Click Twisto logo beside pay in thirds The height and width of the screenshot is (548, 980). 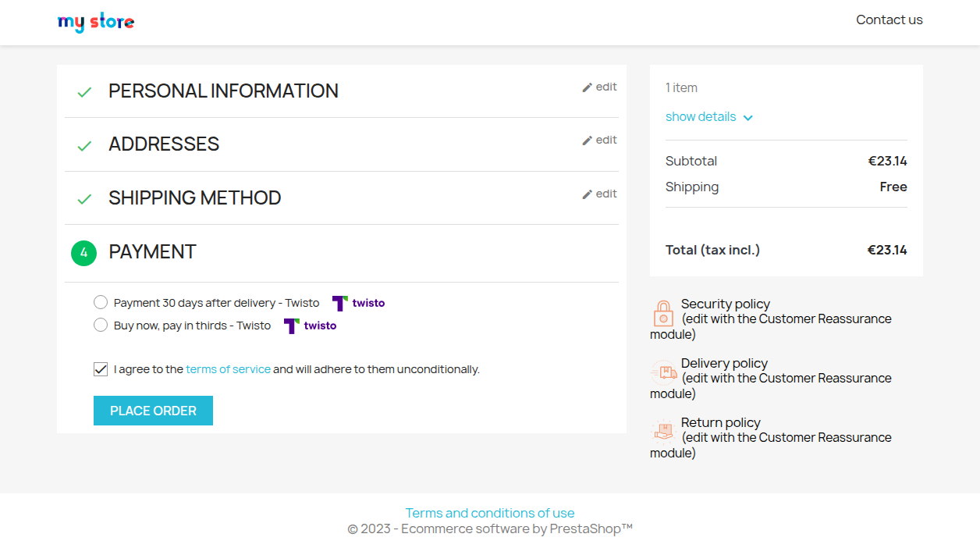tap(310, 326)
